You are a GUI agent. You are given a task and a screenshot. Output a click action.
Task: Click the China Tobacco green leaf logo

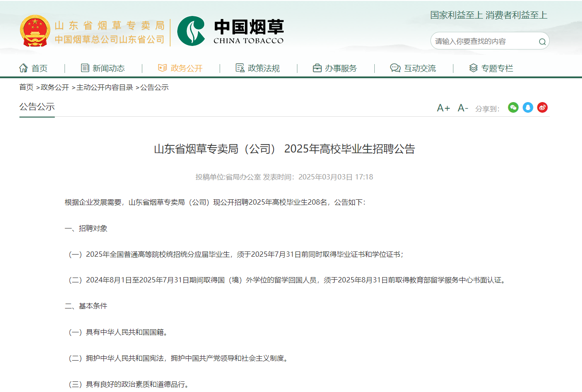click(191, 31)
